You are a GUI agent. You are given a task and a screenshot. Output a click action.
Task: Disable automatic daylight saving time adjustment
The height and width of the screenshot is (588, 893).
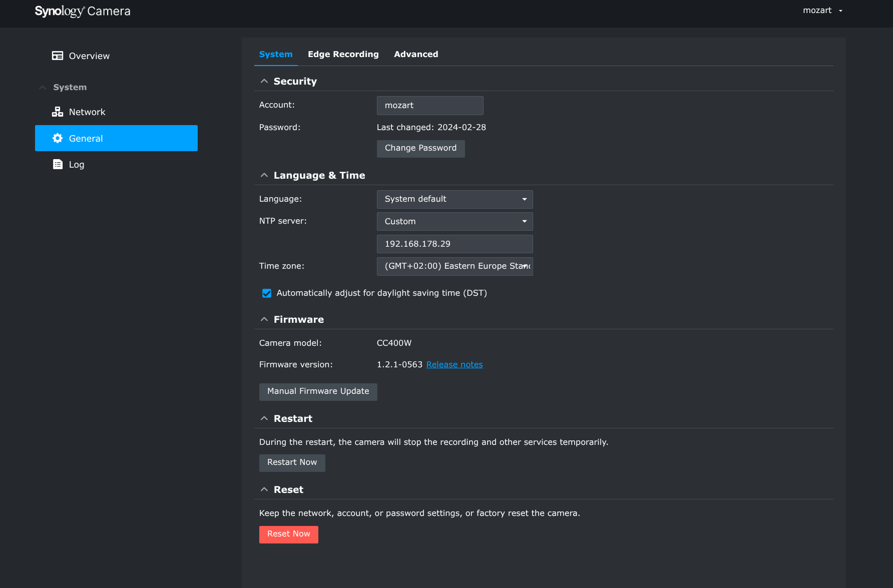pos(267,293)
